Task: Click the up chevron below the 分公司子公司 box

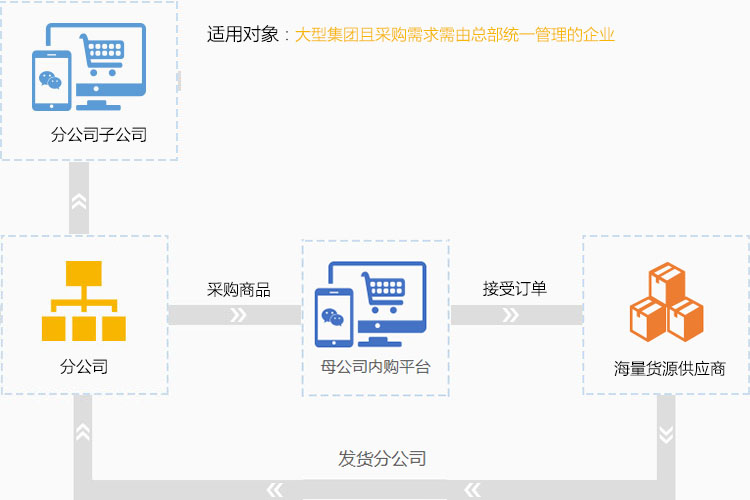Action: (79, 200)
